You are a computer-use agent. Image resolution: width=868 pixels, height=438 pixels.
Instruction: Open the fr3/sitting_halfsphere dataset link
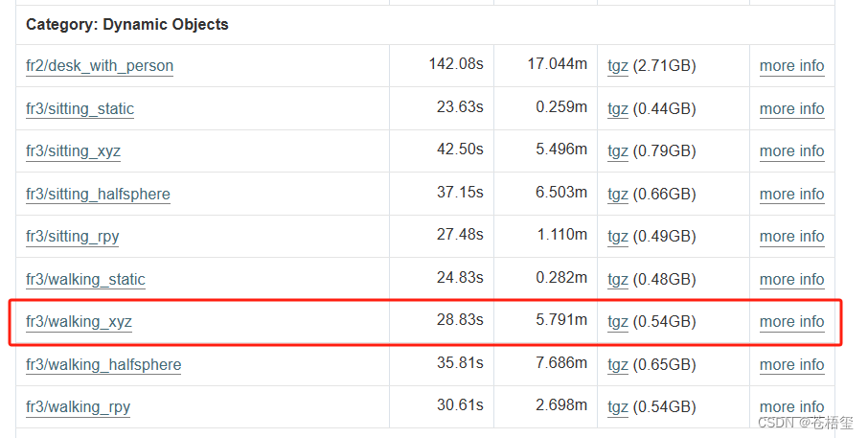[x=98, y=194]
